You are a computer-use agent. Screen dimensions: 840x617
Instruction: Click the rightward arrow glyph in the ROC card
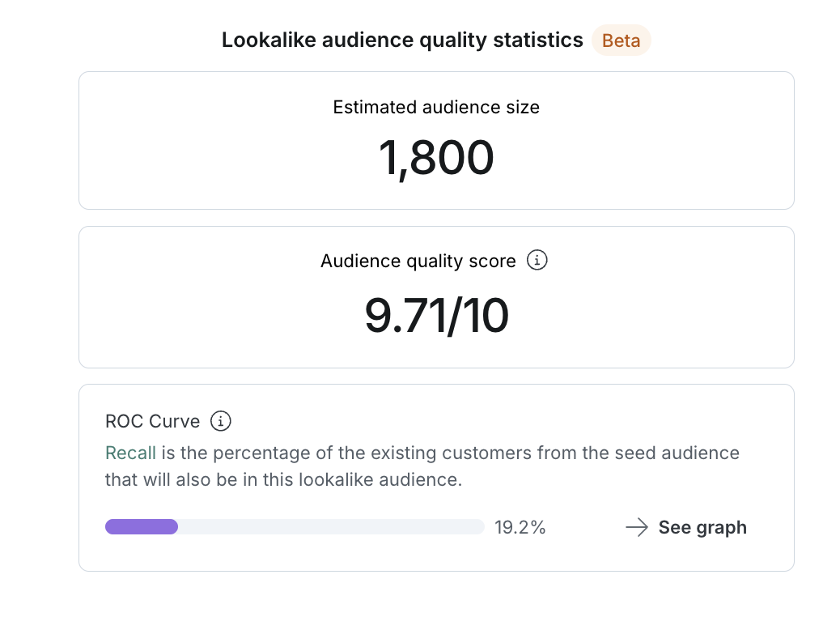(637, 527)
